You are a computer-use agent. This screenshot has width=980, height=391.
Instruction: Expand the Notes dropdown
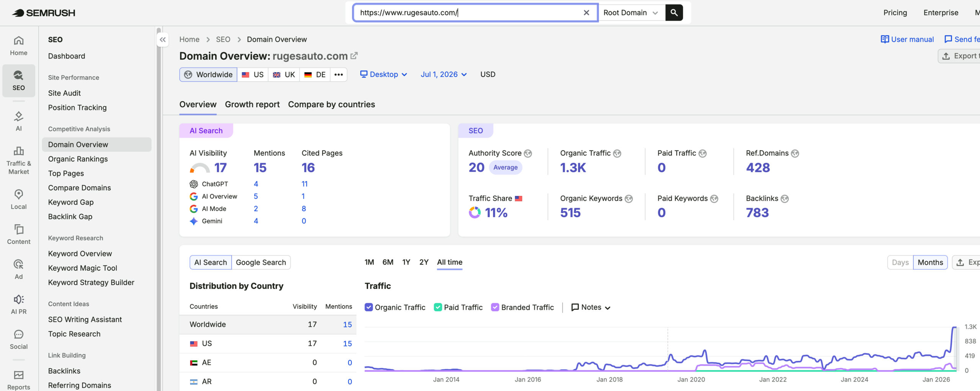coord(591,307)
